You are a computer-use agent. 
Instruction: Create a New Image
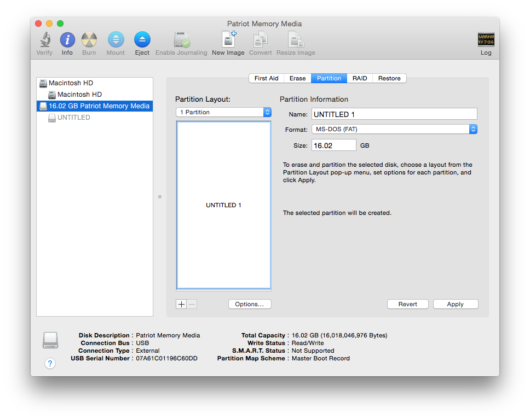point(228,39)
